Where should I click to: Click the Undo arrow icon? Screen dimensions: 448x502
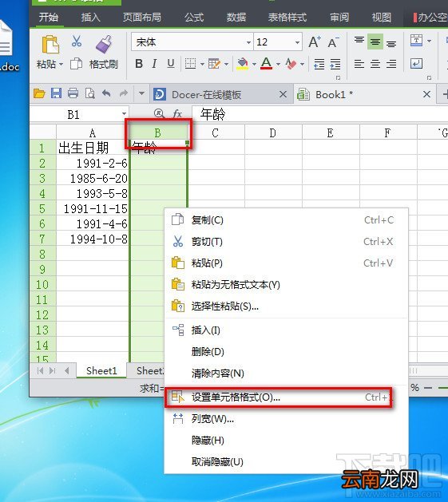point(106,93)
